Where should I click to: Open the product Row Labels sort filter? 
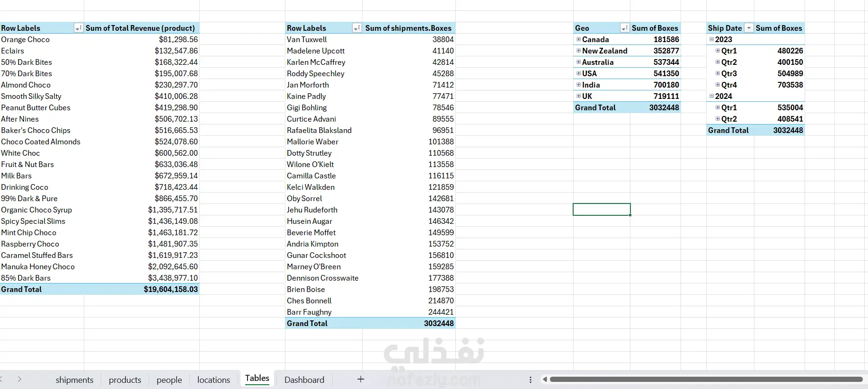(x=78, y=28)
